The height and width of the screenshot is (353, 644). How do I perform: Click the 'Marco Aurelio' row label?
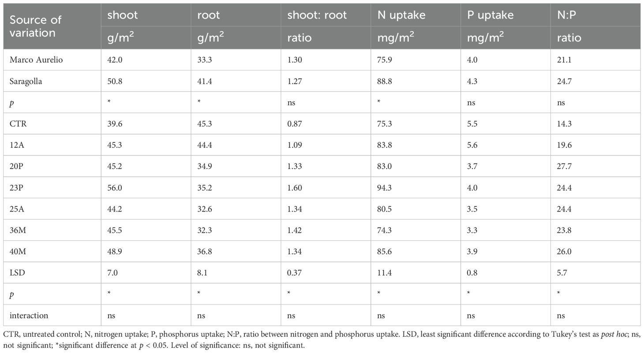(36, 59)
